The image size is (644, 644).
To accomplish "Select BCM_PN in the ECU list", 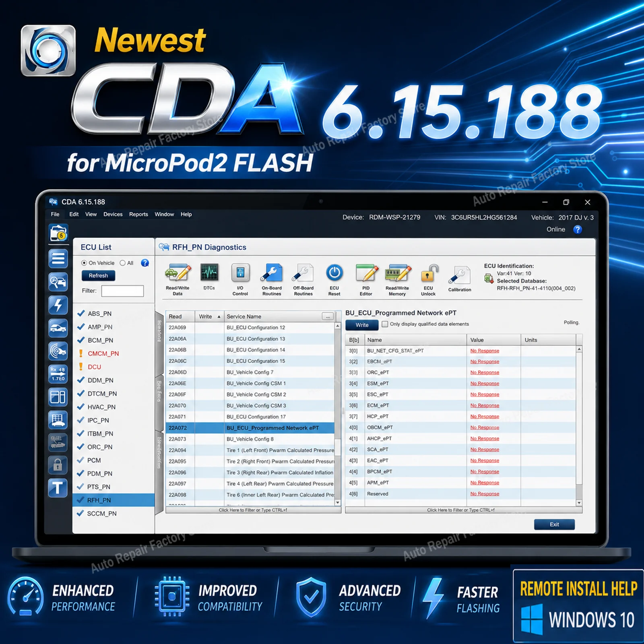I will pos(114,340).
